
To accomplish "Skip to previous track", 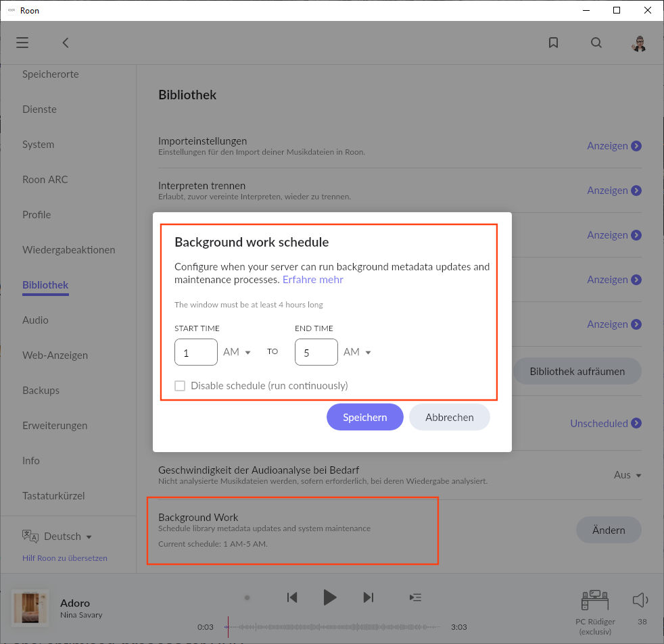I will (292, 597).
